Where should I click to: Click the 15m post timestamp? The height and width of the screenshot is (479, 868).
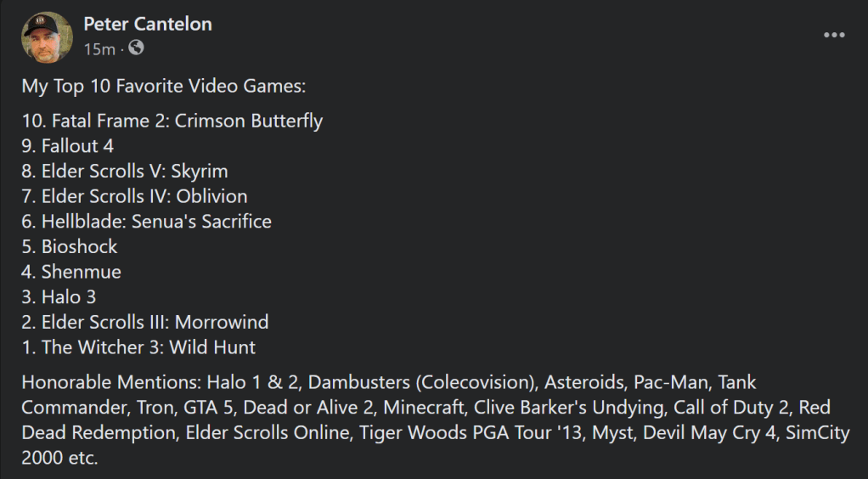tap(99, 49)
